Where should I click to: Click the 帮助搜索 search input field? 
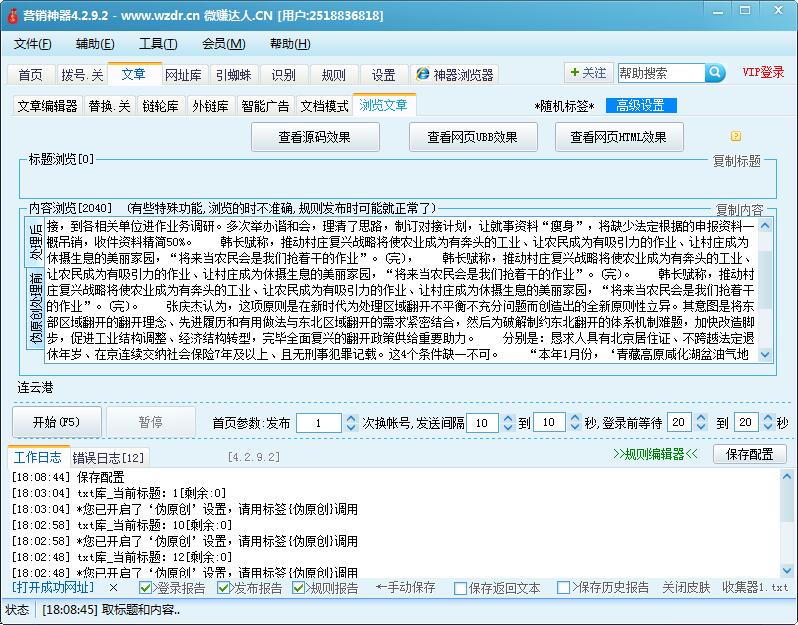point(660,73)
